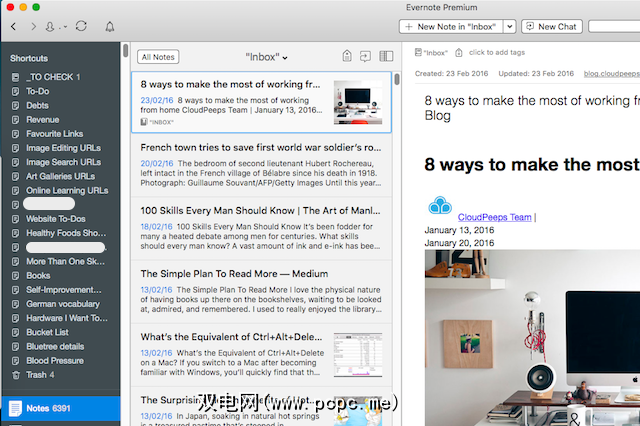The width and height of the screenshot is (640, 426).
Task: Open the Ctrl+Alt+Delete equivalent note
Action: tap(261, 355)
